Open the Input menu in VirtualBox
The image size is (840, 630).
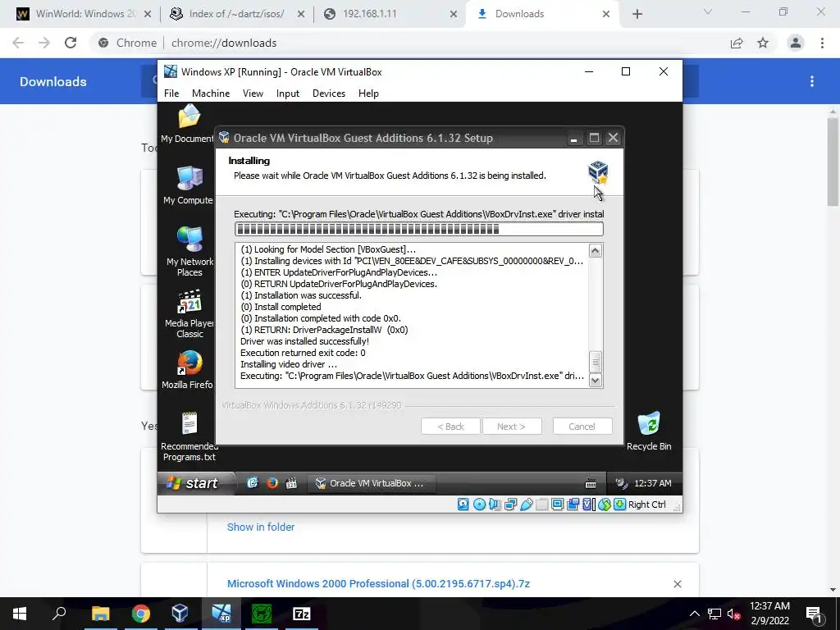288,94
